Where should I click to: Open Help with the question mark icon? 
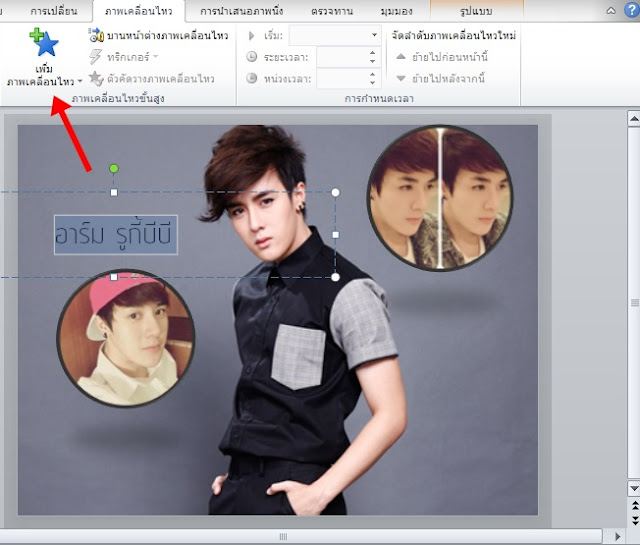[x=632, y=10]
